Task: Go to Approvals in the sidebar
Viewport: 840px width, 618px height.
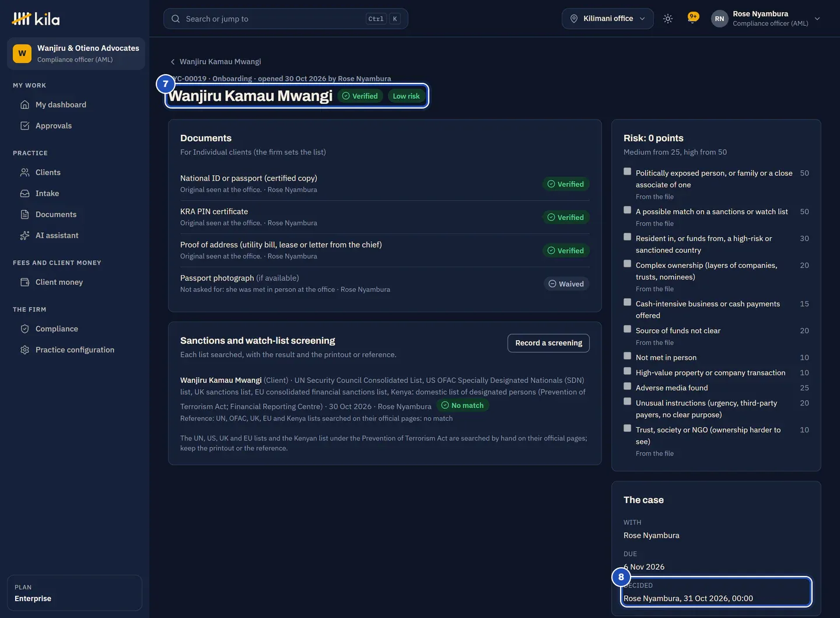Action: click(75, 125)
